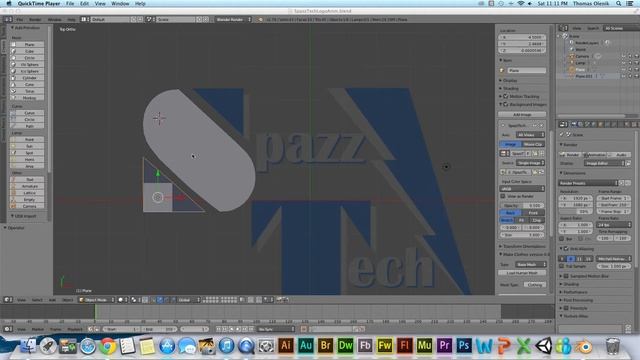Image resolution: width=640 pixels, height=360 pixels.
Task: Open the Render Presets dropdown
Action: (x=588, y=183)
